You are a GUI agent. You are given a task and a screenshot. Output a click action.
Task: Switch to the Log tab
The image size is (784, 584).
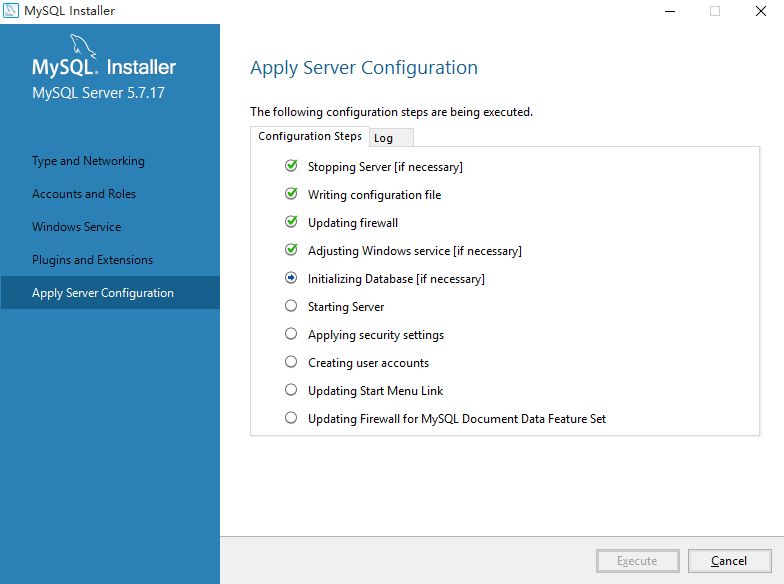384,138
